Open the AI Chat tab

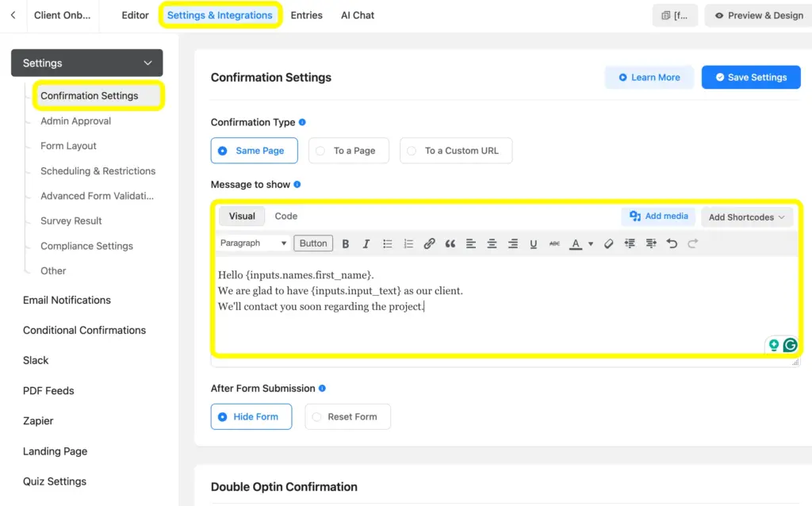point(358,15)
